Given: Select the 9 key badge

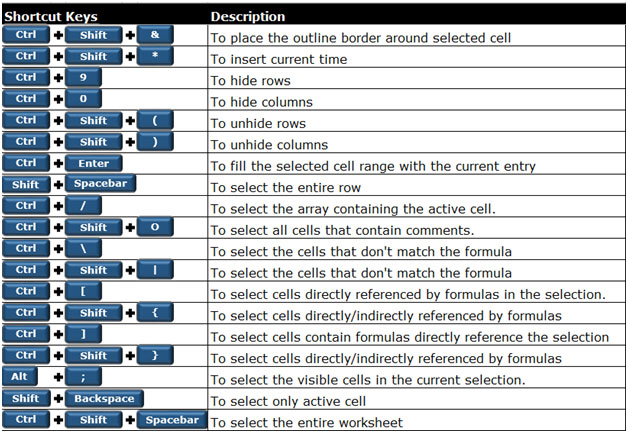Looking at the screenshot, I should point(83,77).
